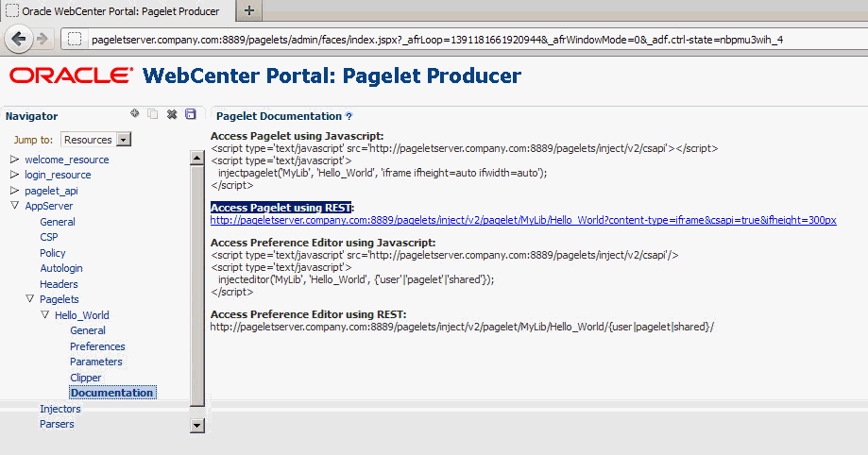868x455 pixels.
Task: Click the ORACLE logo
Action: click(x=72, y=76)
